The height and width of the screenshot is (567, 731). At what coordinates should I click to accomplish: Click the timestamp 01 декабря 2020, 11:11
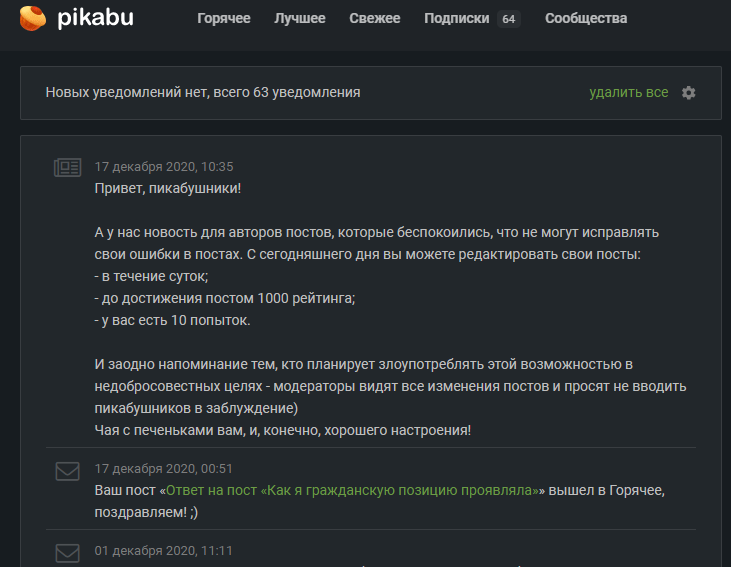click(164, 551)
